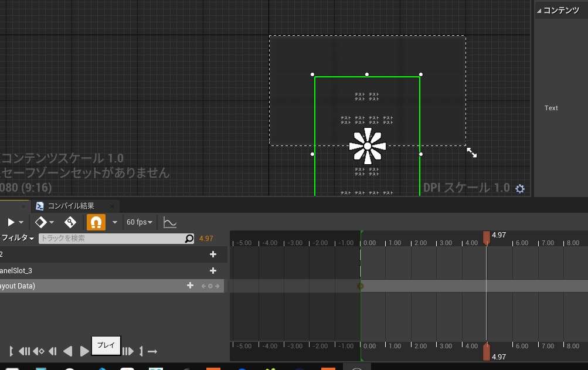Image resolution: width=588 pixels, height=370 pixels.
Task: Jump to next key on Layout Data row
Action: point(217,286)
